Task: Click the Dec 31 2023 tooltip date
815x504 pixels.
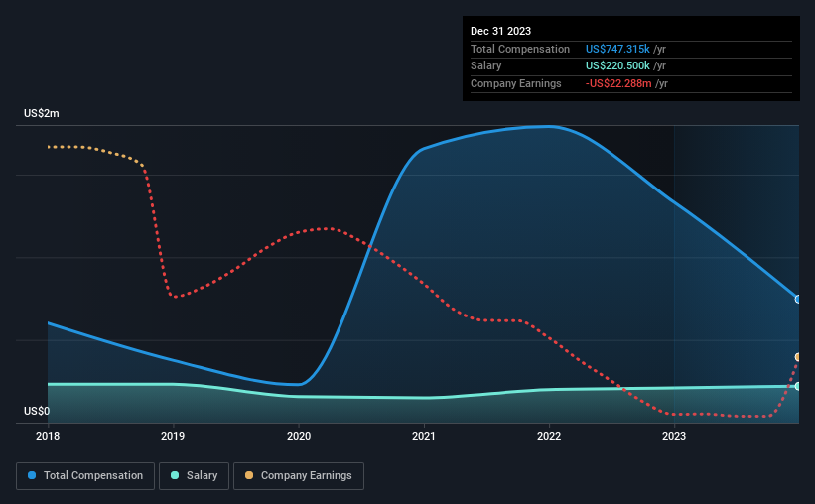Action: click(x=500, y=31)
